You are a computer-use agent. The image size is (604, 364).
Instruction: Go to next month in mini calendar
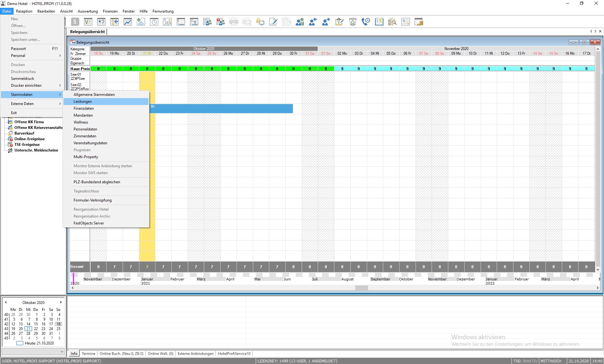[x=61, y=302]
